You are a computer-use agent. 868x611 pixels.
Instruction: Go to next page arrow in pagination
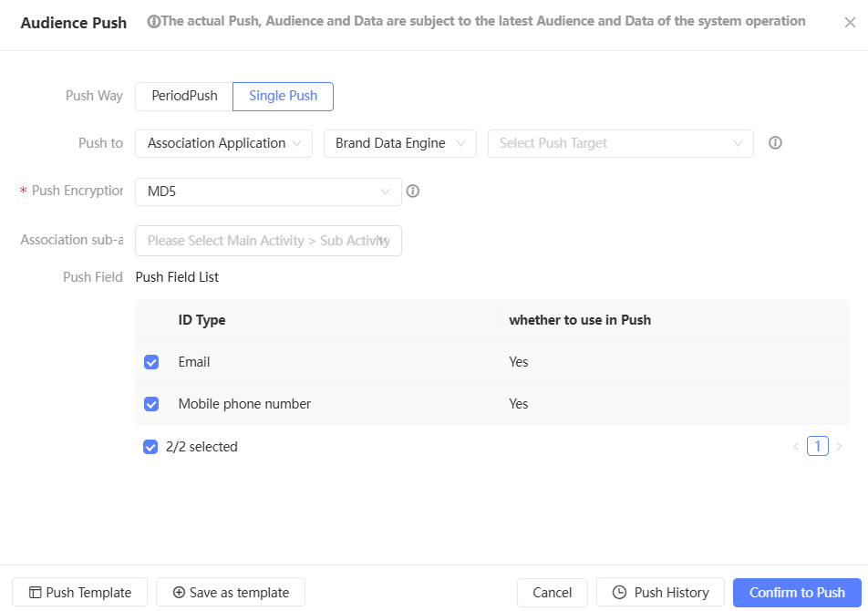point(840,447)
